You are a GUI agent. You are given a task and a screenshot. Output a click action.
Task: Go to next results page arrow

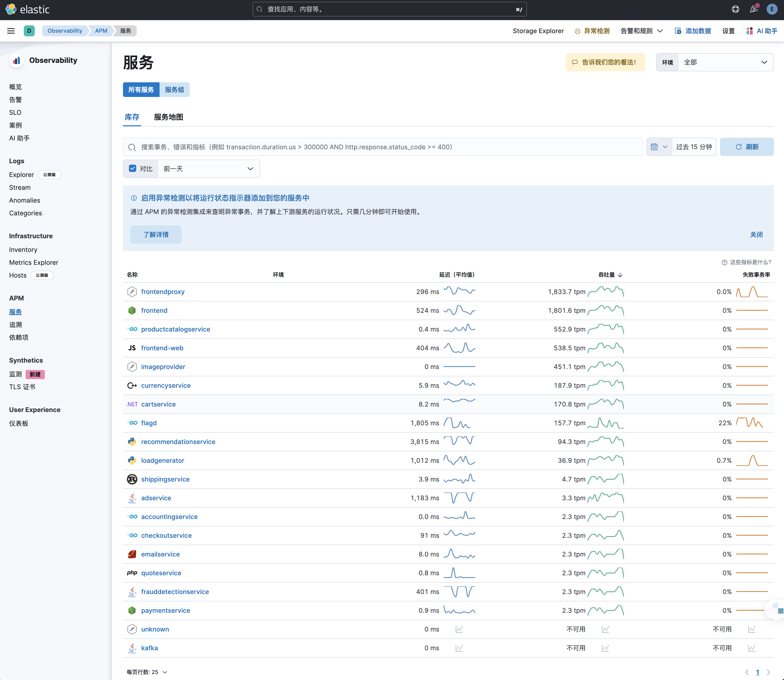click(x=768, y=672)
